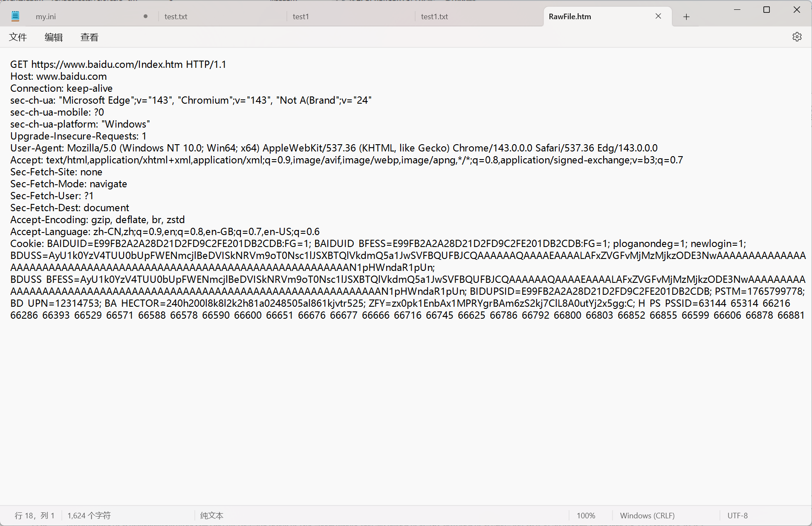This screenshot has width=812, height=526.
Task: Click the sec-ch-ua-platform "Windows" line
Action: point(80,124)
